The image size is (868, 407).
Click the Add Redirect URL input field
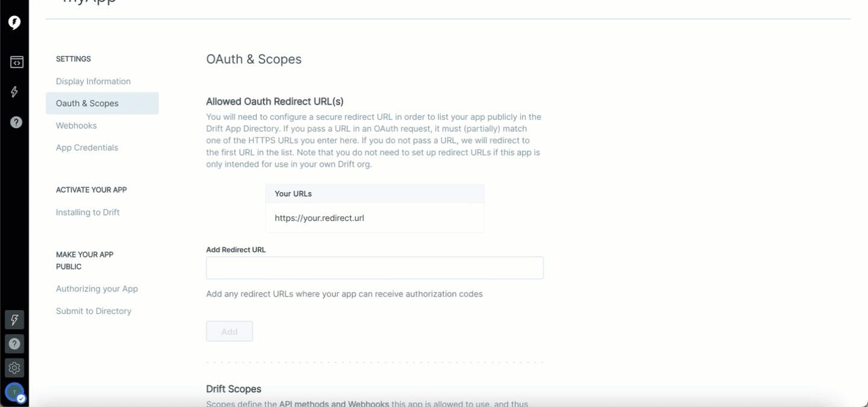point(375,268)
